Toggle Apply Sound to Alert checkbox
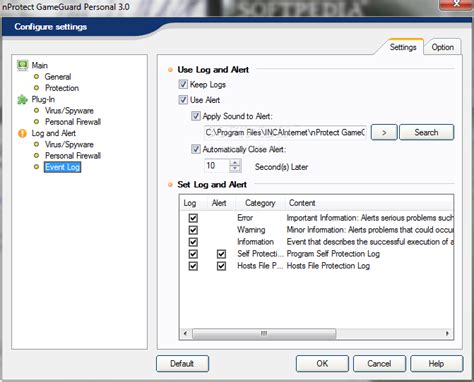The image size is (474, 382). pyautogui.click(x=196, y=116)
